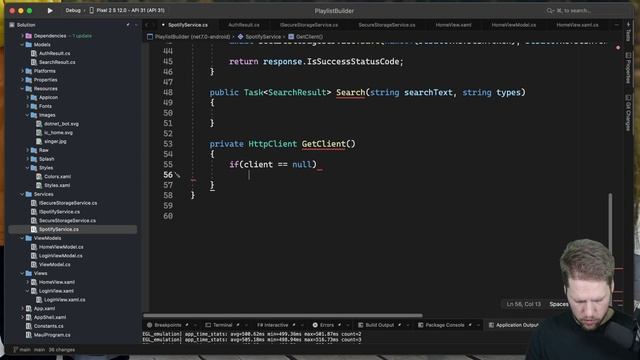
Task: Collapse the Models folder
Action: coord(22,45)
